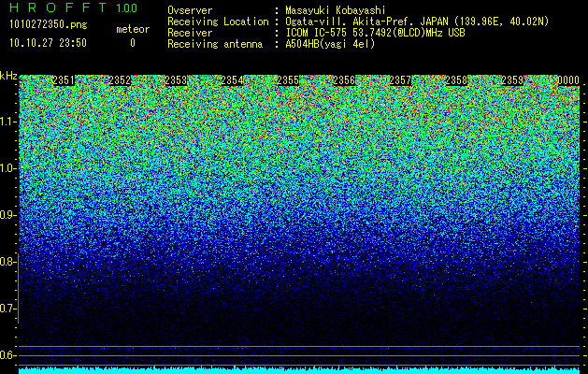Click the 2355 time marker
This screenshot has width=588, height=374.
(288, 80)
